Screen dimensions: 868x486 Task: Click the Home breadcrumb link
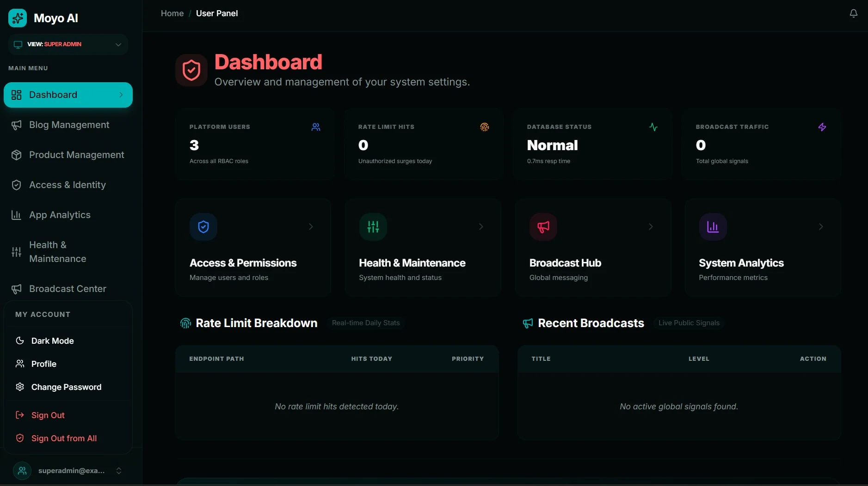172,13
